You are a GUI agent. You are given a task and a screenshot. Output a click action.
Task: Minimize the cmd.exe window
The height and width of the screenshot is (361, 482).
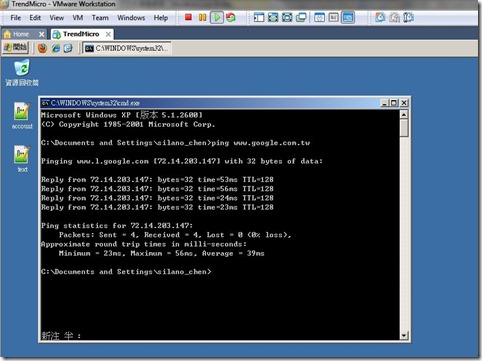point(385,103)
